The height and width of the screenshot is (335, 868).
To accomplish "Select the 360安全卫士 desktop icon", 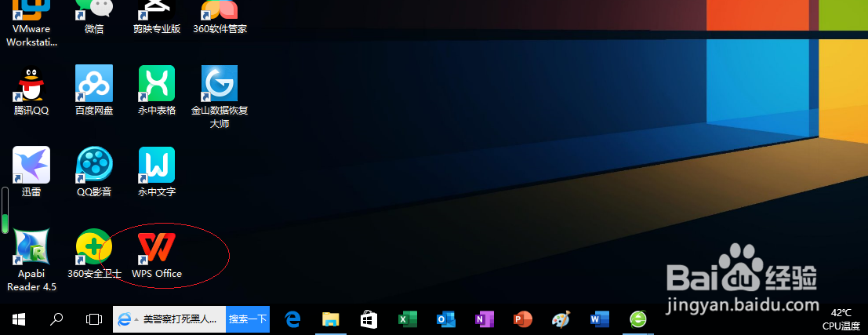I will (x=94, y=246).
